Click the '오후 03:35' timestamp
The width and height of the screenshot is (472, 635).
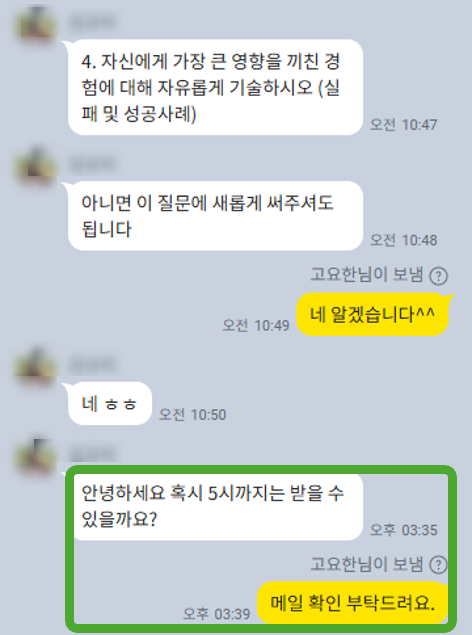point(404,530)
